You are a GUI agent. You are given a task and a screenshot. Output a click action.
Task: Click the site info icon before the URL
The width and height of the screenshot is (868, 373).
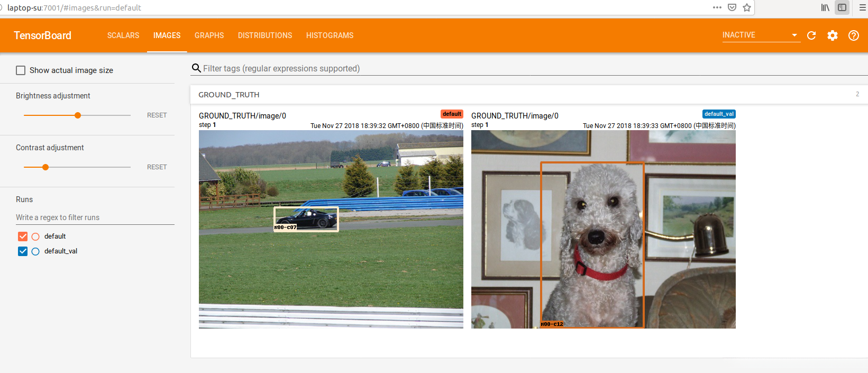coord(2,7)
